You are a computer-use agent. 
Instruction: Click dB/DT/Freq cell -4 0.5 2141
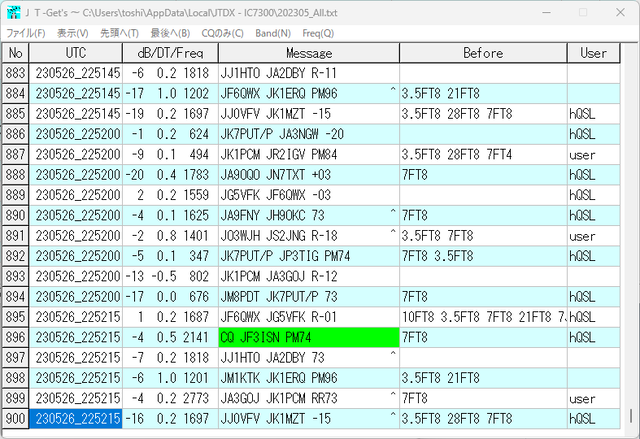[171, 337]
